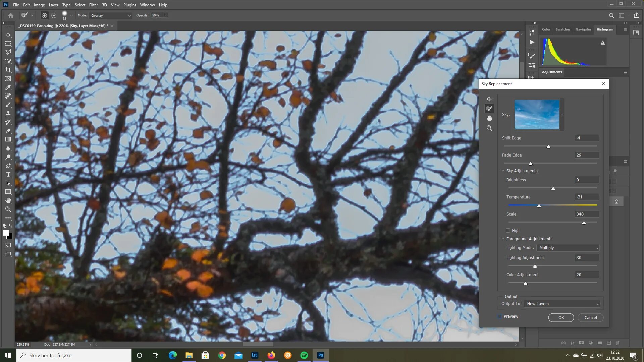Click the Cancel button

(x=590, y=318)
